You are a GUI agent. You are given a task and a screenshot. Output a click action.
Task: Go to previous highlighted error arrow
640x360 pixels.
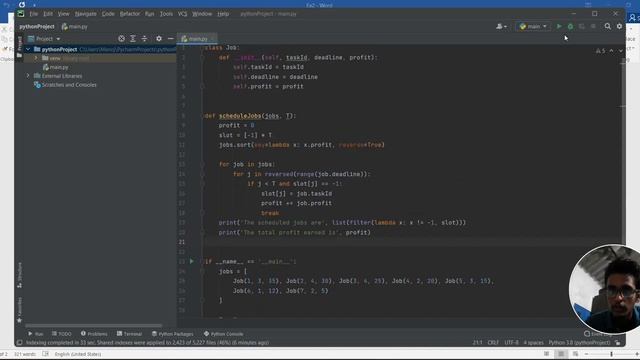point(611,51)
